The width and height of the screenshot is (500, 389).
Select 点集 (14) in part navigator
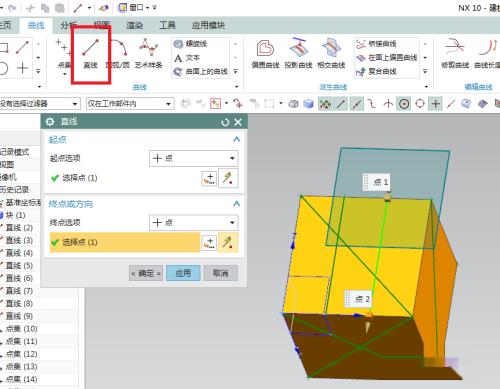[x=19, y=379]
